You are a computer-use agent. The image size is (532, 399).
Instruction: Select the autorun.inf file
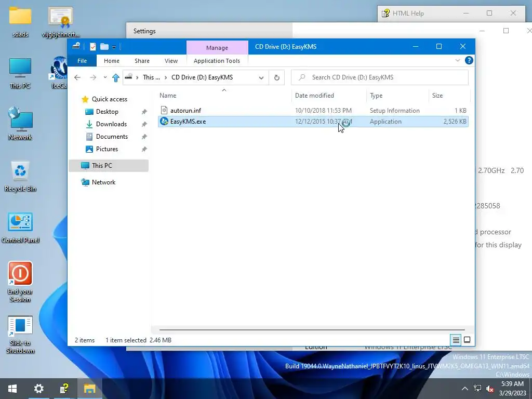point(313,111)
